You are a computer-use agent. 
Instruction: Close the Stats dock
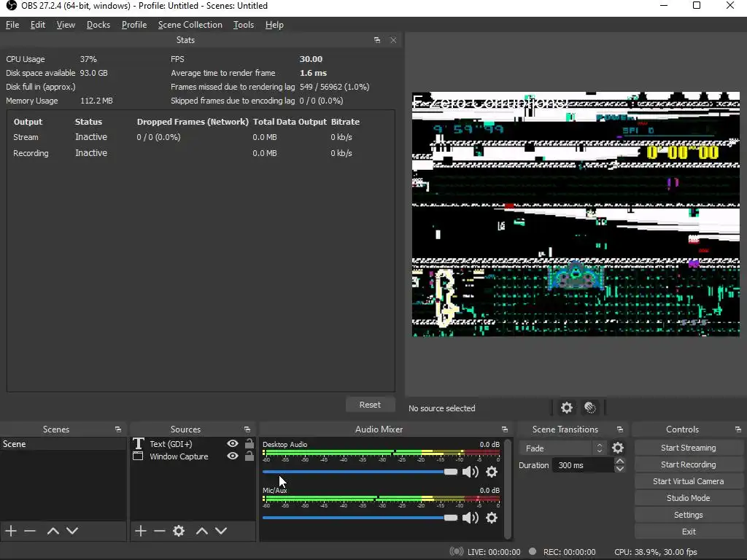pyautogui.click(x=393, y=41)
